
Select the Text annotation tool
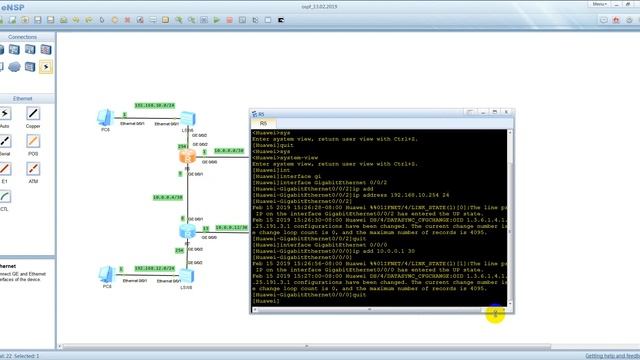(x=153, y=20)
